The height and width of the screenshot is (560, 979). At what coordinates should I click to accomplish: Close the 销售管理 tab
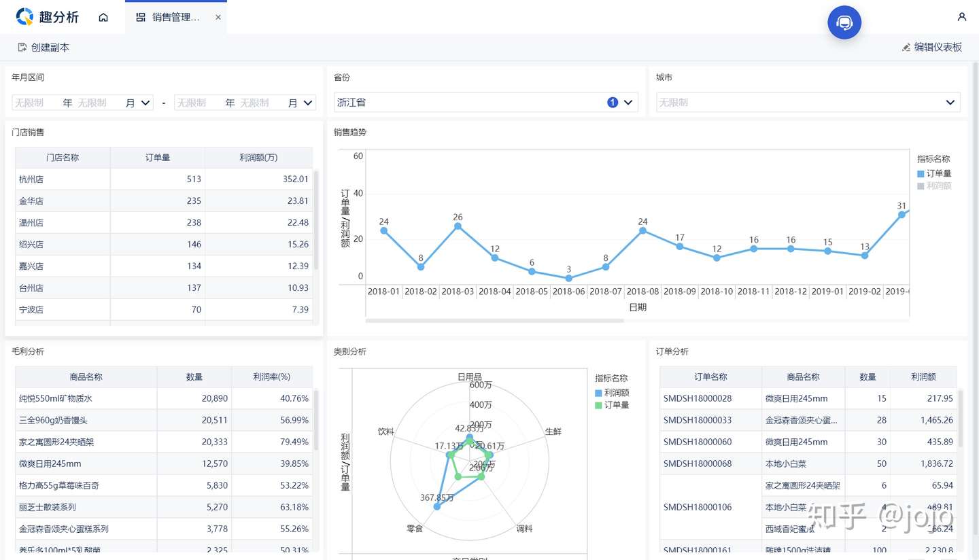(x=218, y=18)
